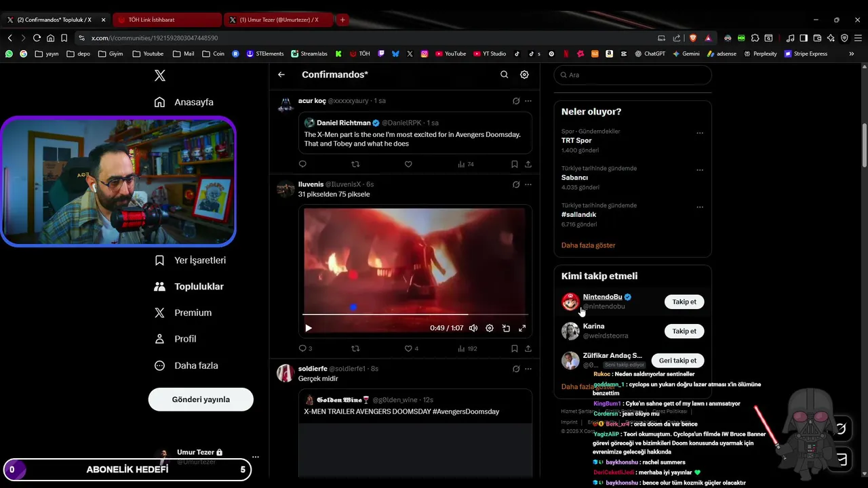Open Brave Shields icon in address bar
Viewport: 868px width, 488px height.
tap(693, 38)
